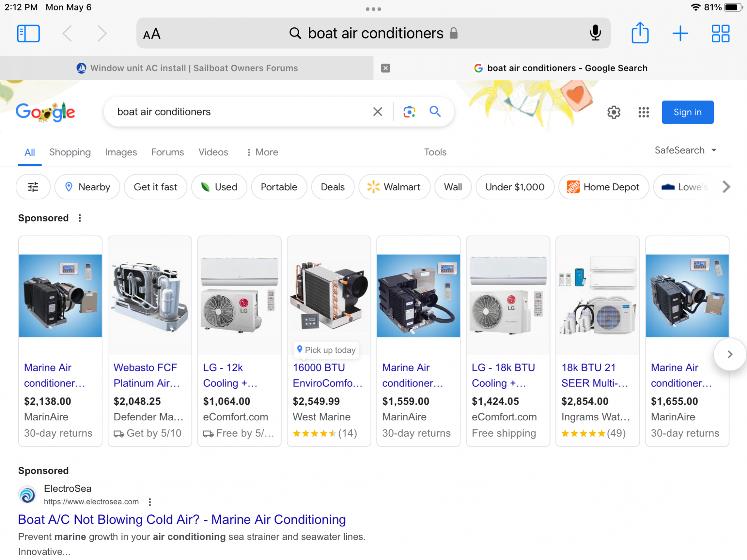This screenshot has height=560, width=747.
Task: Tap the Wi-Fi status icon
Action: pyautogui.click(x=695, y=7)
